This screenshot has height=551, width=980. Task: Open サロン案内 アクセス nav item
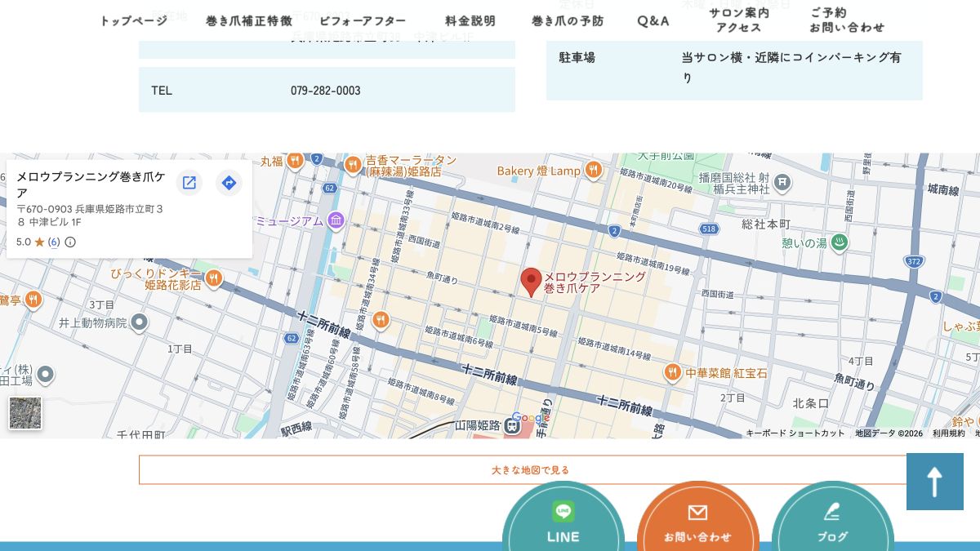739,20
